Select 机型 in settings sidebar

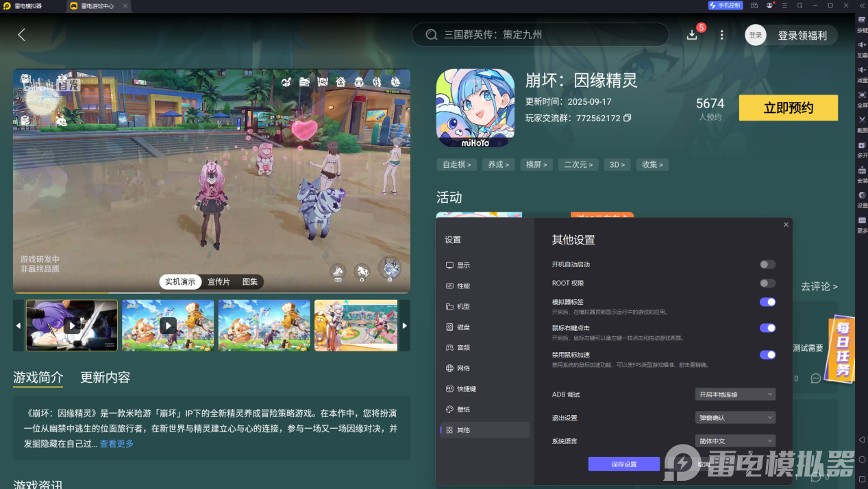coord(485,307)
